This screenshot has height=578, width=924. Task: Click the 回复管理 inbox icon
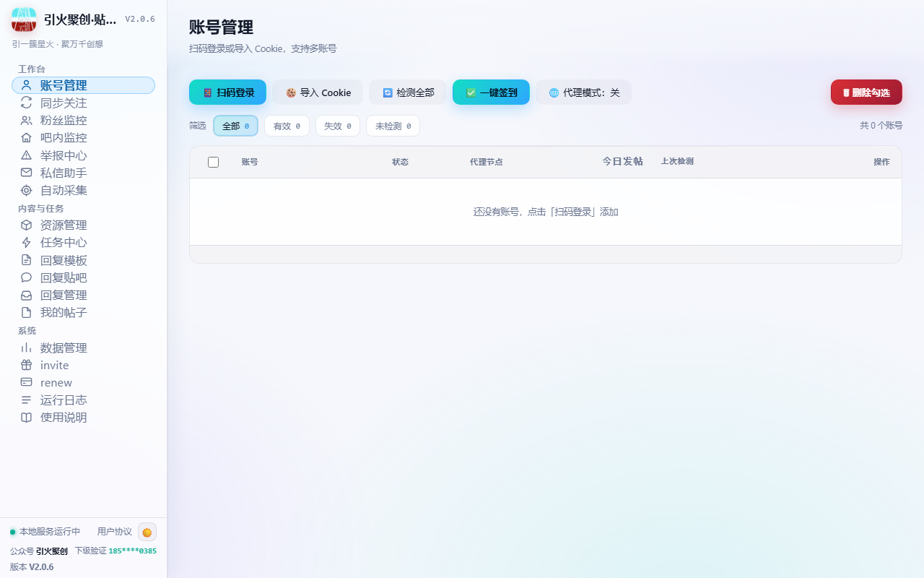(27, 295)
